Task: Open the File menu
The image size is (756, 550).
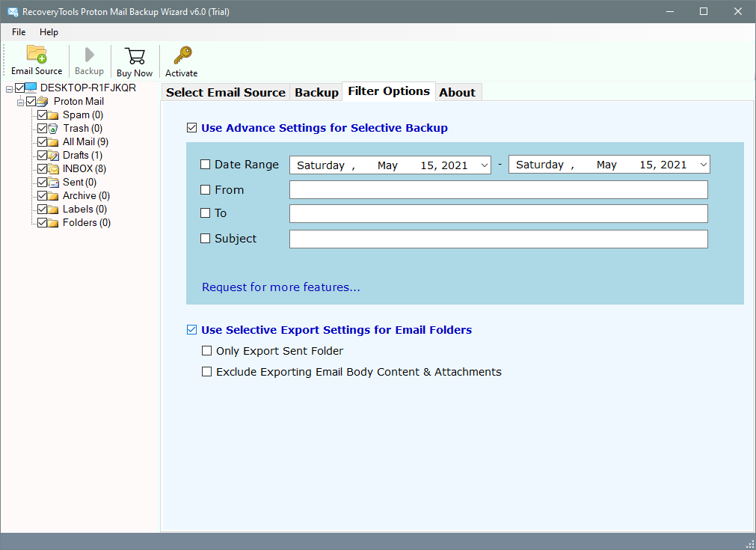Action: click(19, 32)
